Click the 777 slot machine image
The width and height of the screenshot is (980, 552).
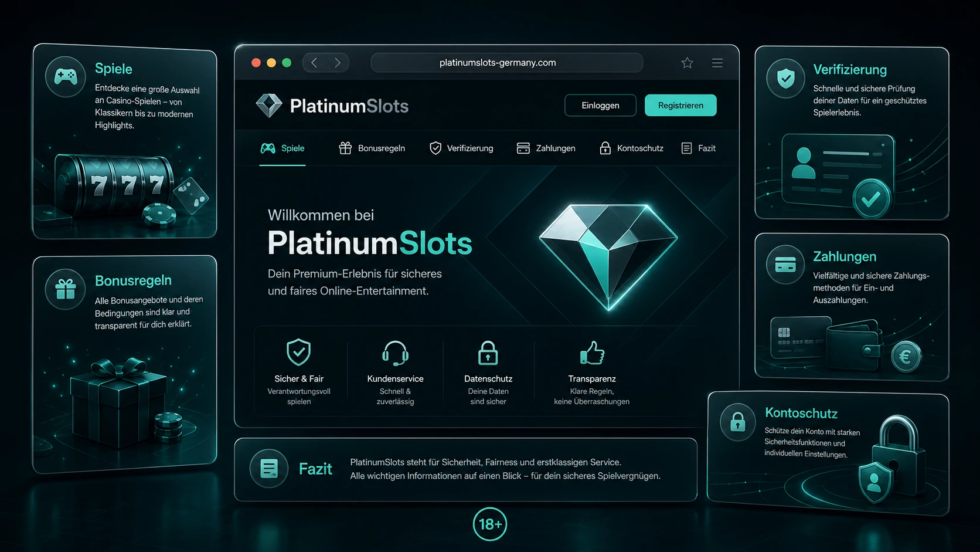(114, 186)
